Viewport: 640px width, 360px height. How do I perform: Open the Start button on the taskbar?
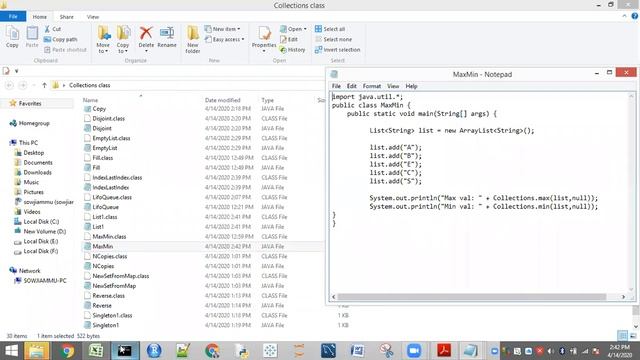click(11, 351)
